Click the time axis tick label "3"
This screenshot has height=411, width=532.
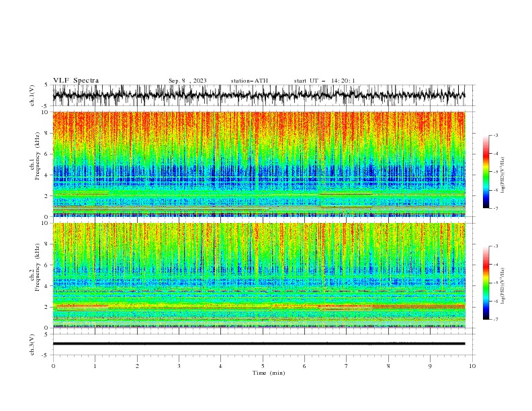[x=179, y=366]
